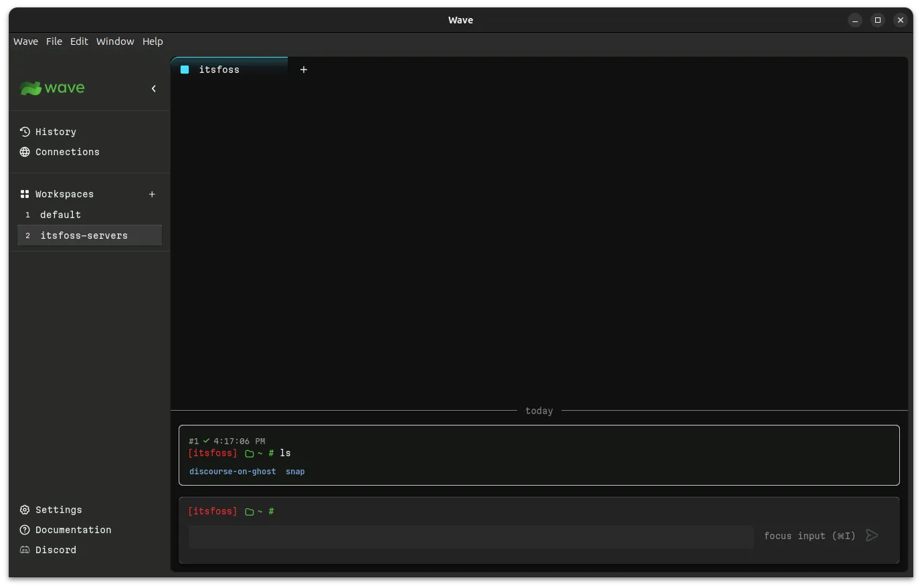The image size is (922, 588).
Task: Open the Documentation link
Action: 73,530
